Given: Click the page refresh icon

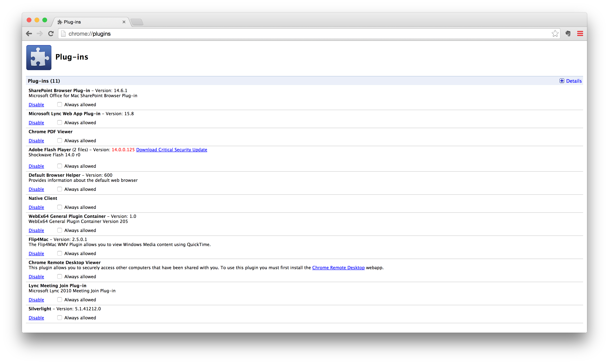Looking at the screenshot, I should point(51,34).
